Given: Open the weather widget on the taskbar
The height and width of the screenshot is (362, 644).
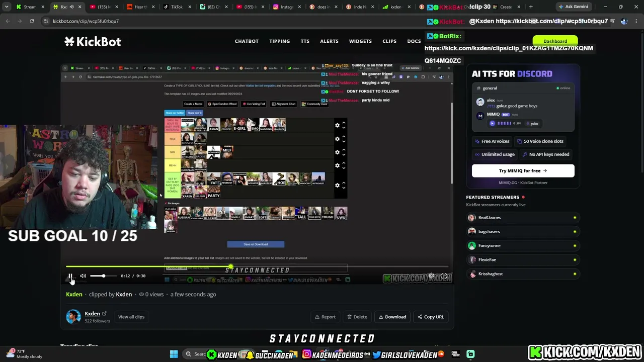Looking at the screenshot, I should click(x=24, y=354).
